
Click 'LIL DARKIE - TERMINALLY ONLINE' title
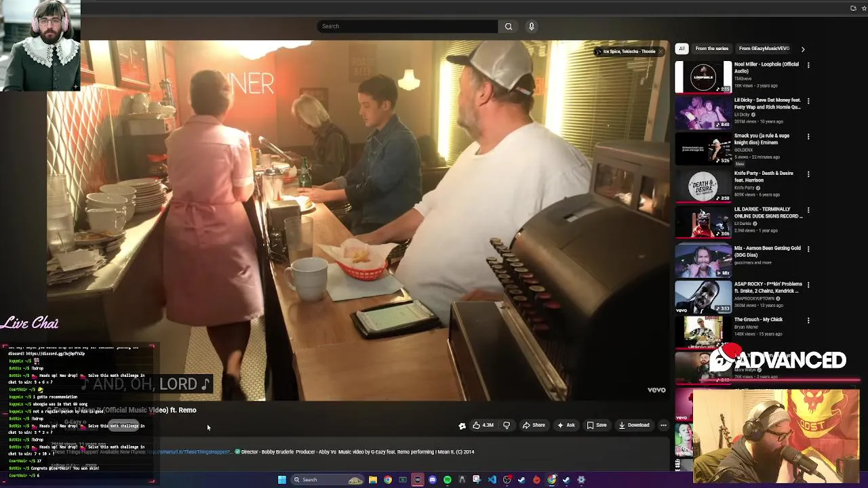(768, 213)
